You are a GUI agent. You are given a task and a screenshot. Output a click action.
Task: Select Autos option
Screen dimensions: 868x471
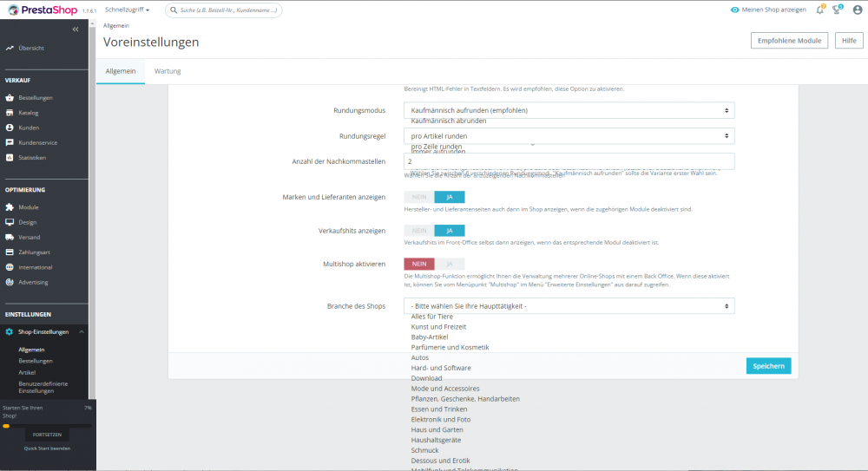(x=419, y=358)
